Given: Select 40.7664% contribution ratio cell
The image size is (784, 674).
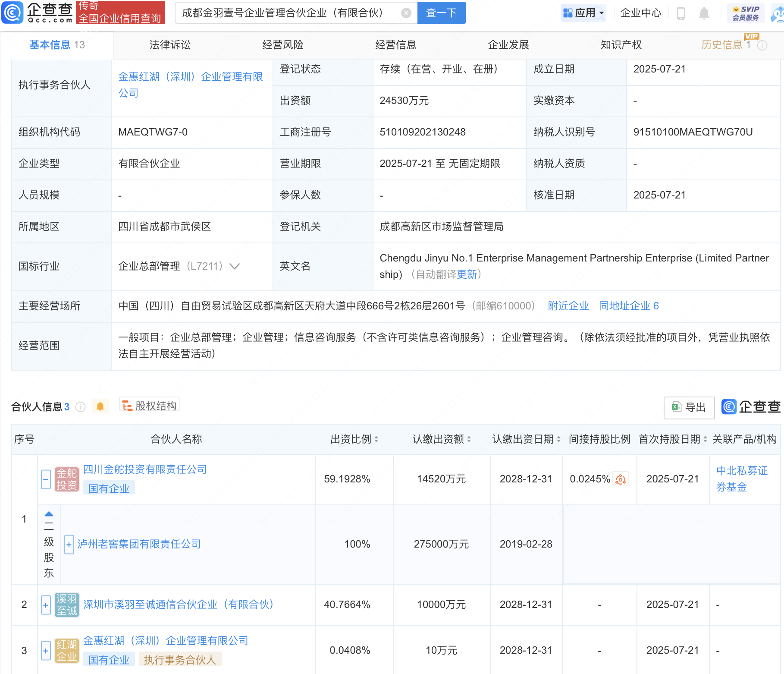Looking at the screenshot, I should [x=347, y=605].
